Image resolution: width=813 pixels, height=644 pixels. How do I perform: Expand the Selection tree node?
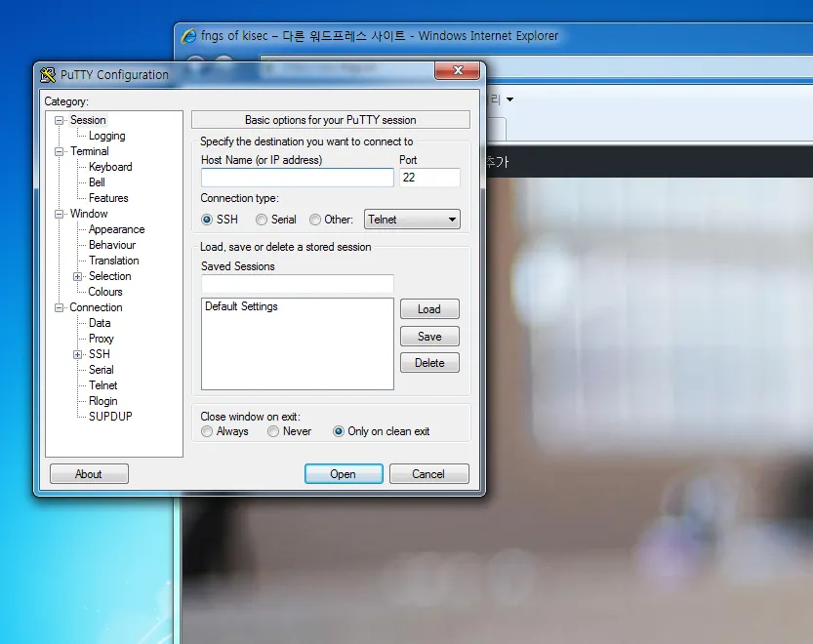78,276
